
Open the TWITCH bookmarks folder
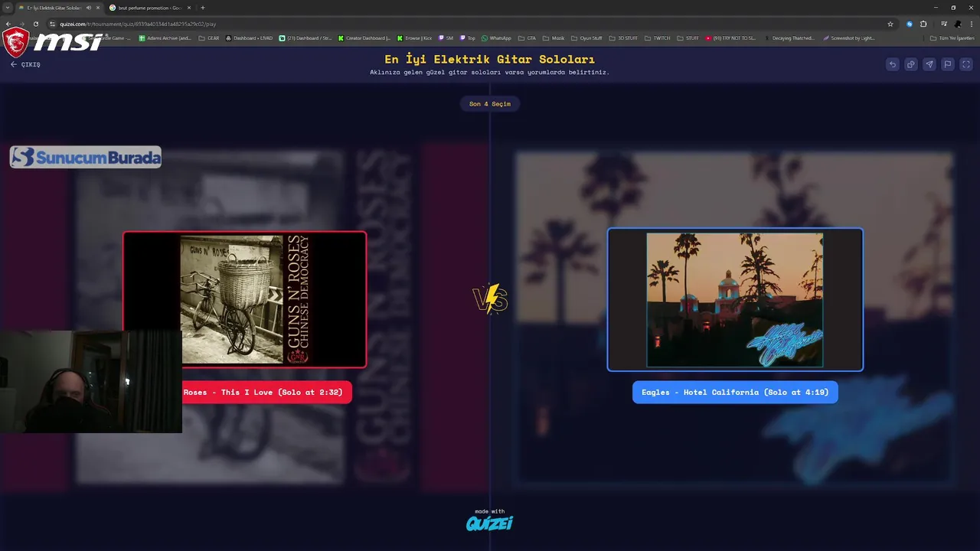pos(657,37)
